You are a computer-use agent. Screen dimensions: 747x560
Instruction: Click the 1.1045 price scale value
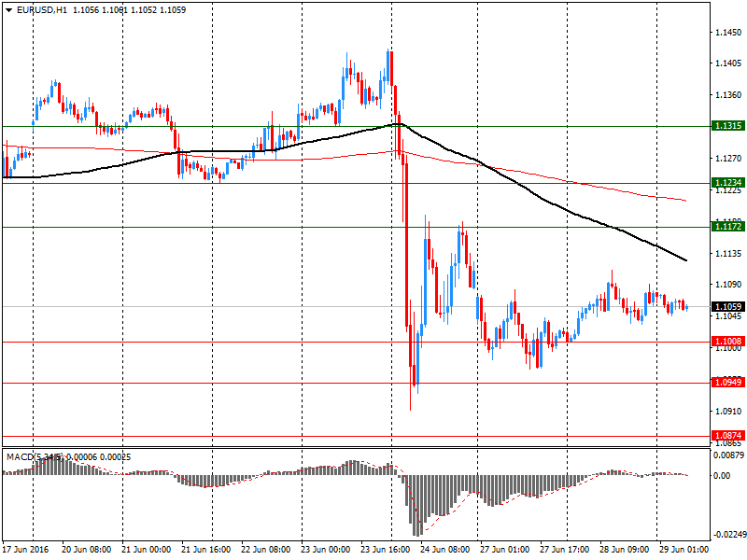click(728, 315)
